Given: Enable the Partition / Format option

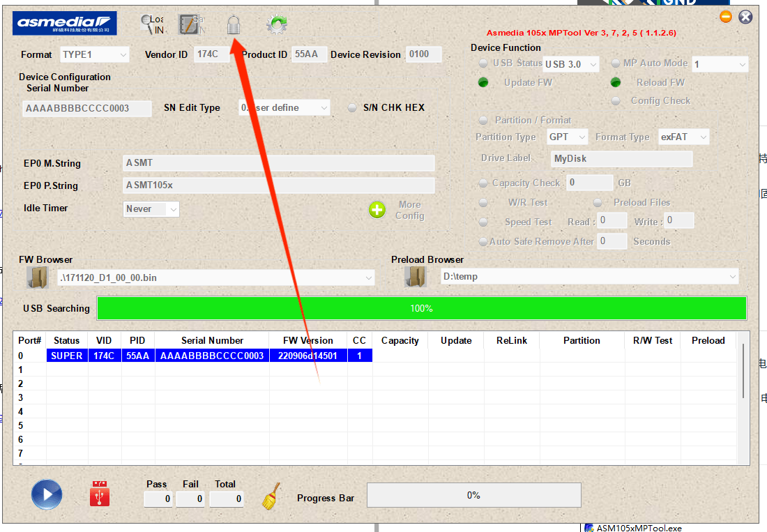Looking at the screenshot, I should pyautogui.click(x=483, y=121).
